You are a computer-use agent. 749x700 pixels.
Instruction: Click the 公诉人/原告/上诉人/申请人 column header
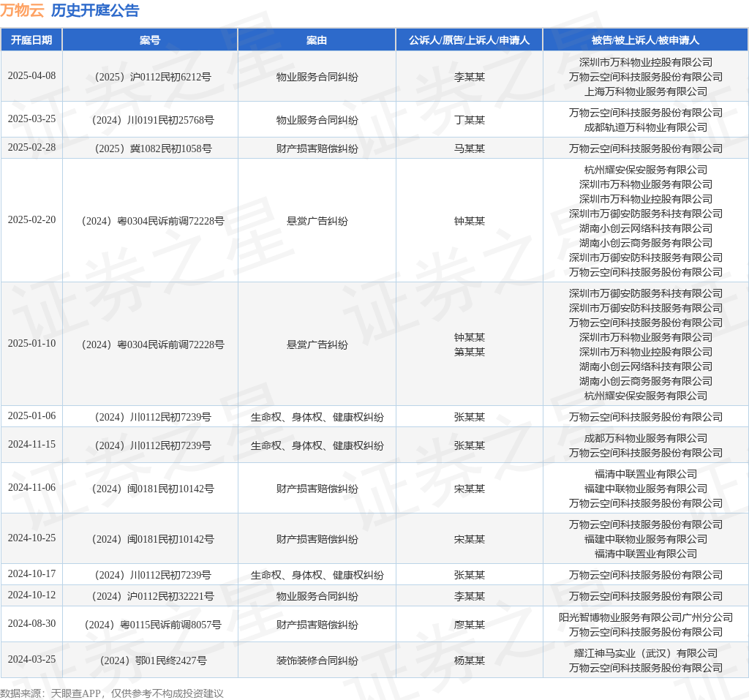pyautogui.click(x=469, y=40)
